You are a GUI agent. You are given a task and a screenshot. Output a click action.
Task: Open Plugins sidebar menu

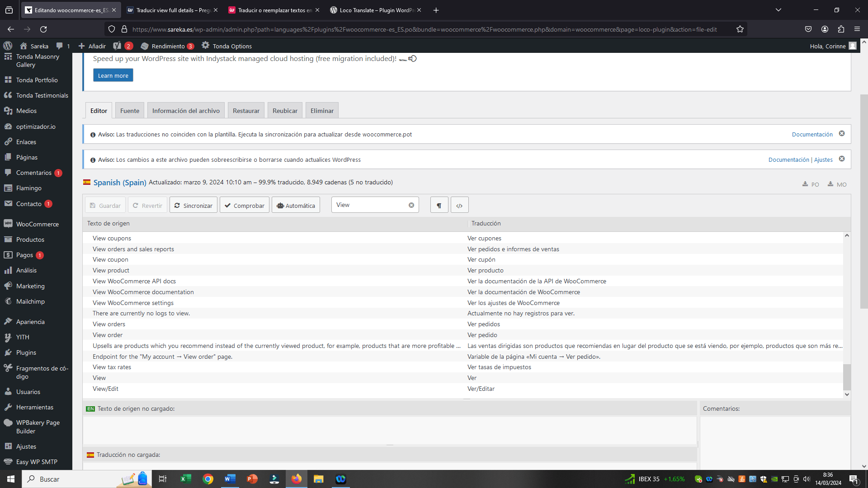pos(36,352)
